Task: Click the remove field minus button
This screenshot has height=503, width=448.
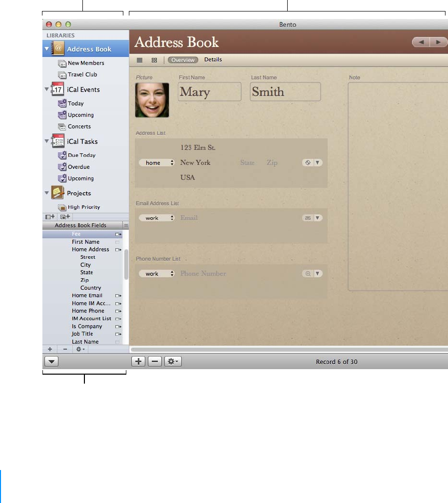Action: click(65, 349)
